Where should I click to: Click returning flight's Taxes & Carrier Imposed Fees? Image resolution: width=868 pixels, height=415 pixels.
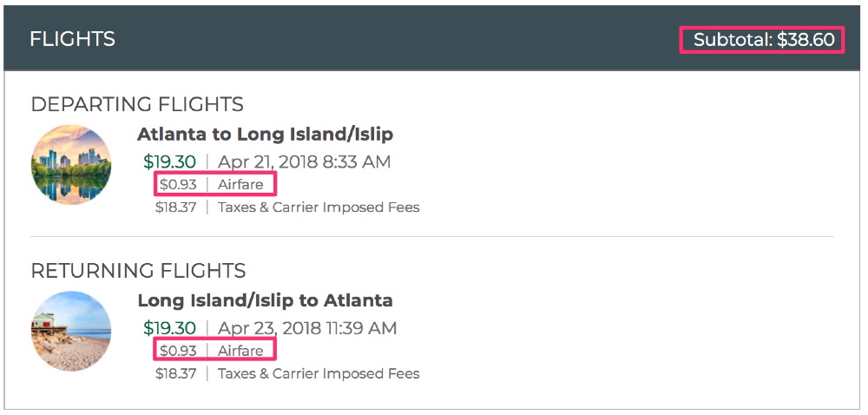(x=319, y=374)
